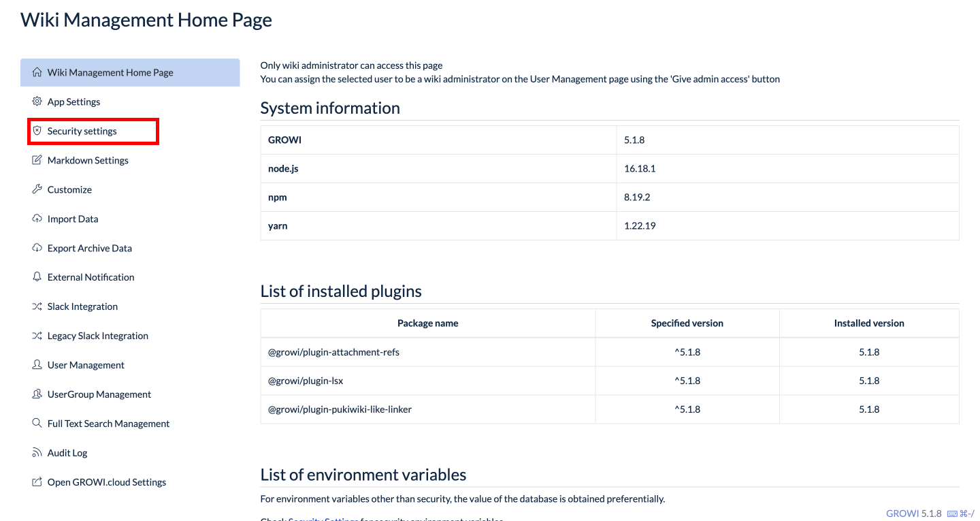
Task: Select the 8.19.2 npm version value
Action: pos(638,197)
